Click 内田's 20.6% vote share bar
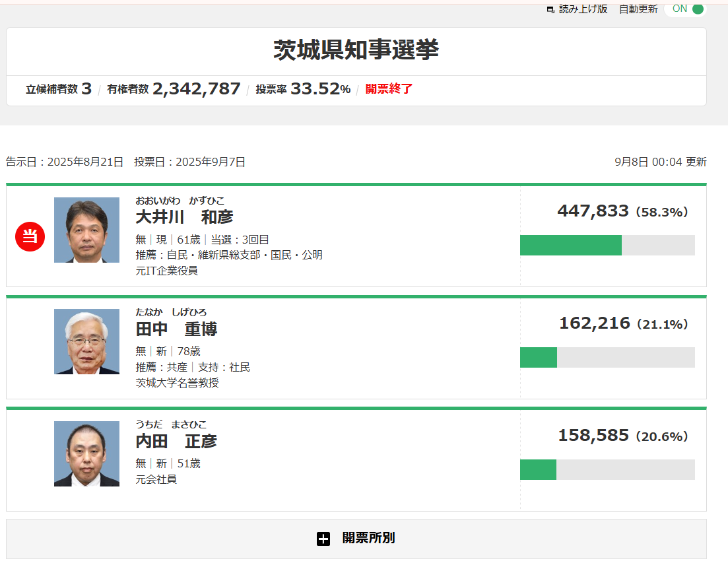This screenshot has width=728, height=569. coord(538,469)
